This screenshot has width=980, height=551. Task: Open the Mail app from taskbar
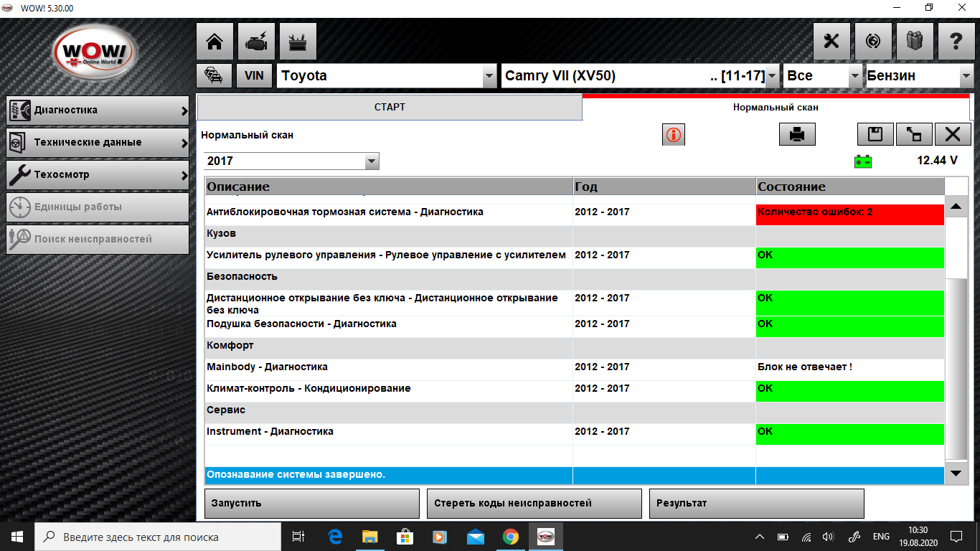[x=475, y=537]
